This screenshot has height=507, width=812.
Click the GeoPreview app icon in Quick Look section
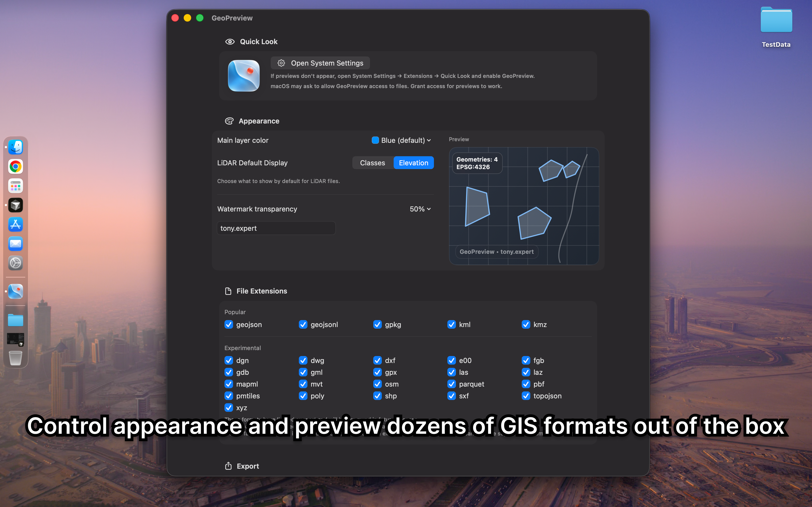pos(244,76)
